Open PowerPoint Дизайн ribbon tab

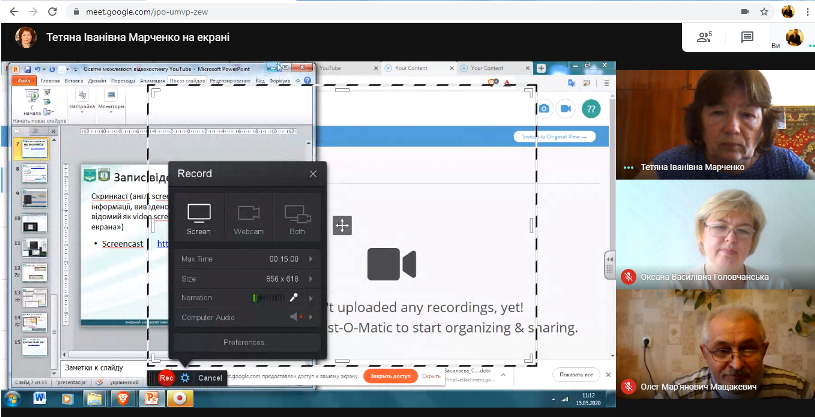97,81
